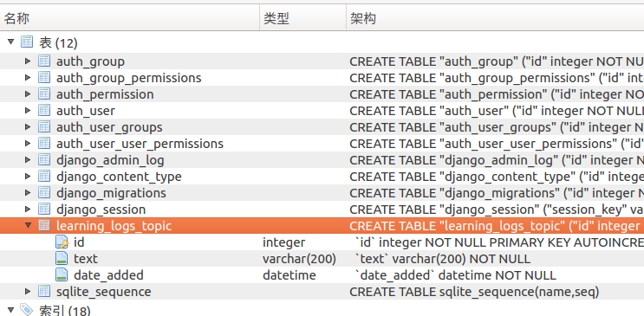Image resolution: width=644 pixels, height=316 pixels.
Task: Click the `text` varchar(200) NOT NULL schema
Action: pyautogui.click(x=442, y=259)
